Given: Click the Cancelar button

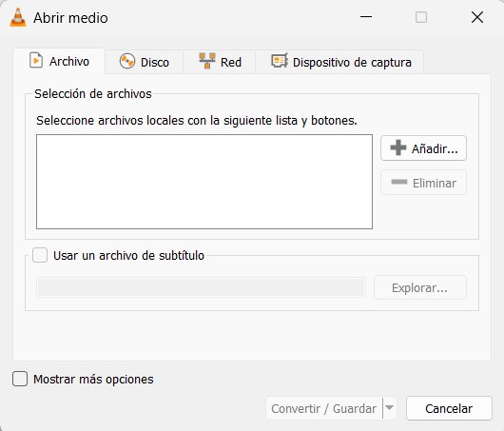Looking at the screenshot, I should coord(449,408).
